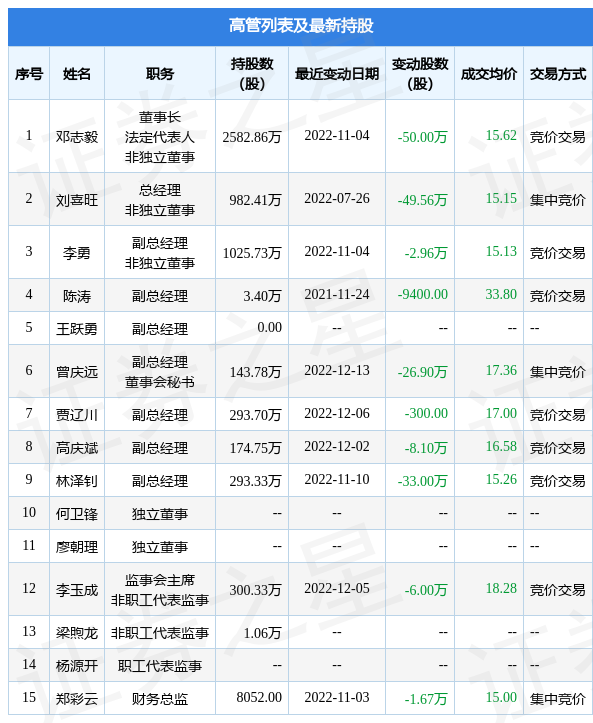Click the average price 17.00
This screenshot has width=593, height=723.
(x=501, y=413)
